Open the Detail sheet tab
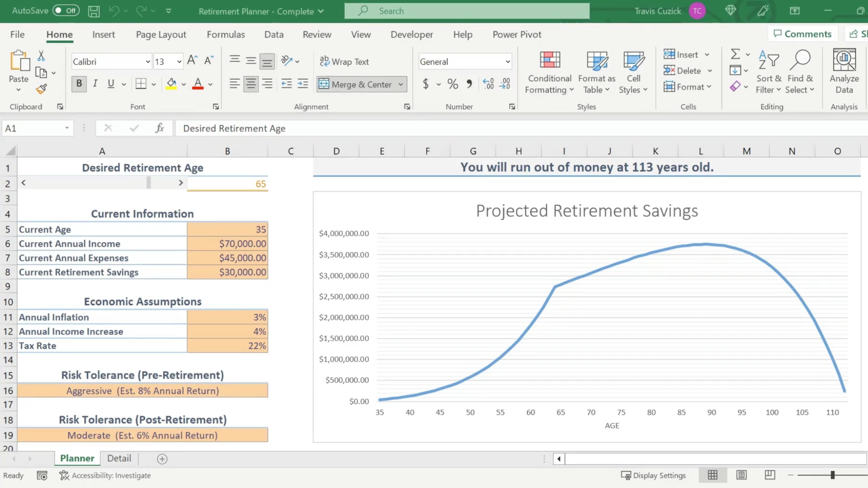The image size is (868, 488). 119,458
